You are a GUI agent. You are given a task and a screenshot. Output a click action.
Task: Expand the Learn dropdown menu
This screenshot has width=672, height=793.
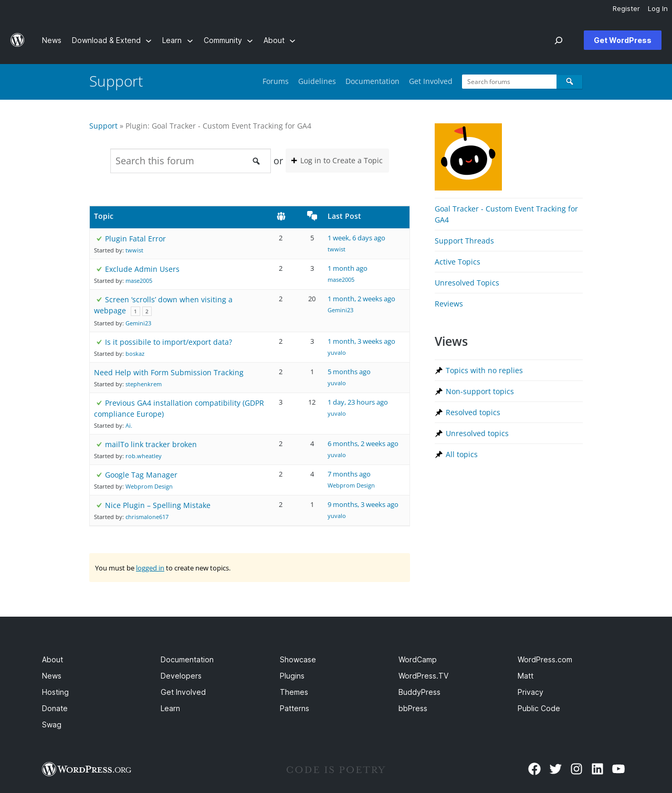[177, 40]
